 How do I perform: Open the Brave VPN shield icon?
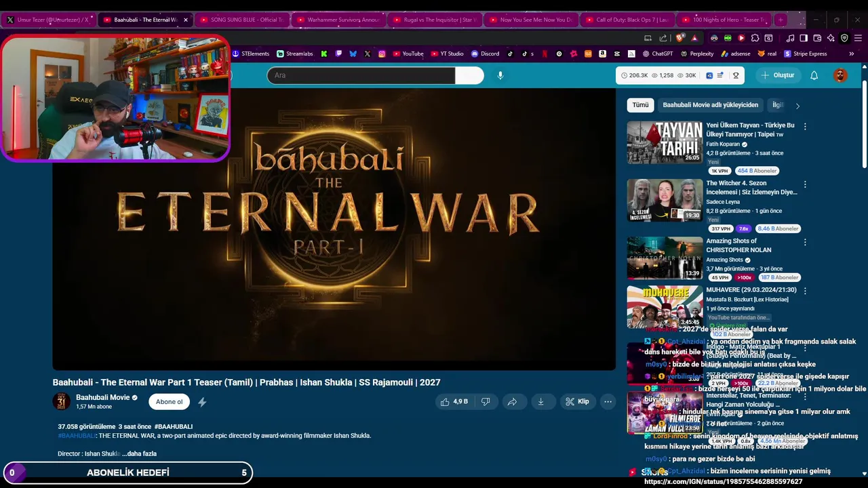pos(844,38)
